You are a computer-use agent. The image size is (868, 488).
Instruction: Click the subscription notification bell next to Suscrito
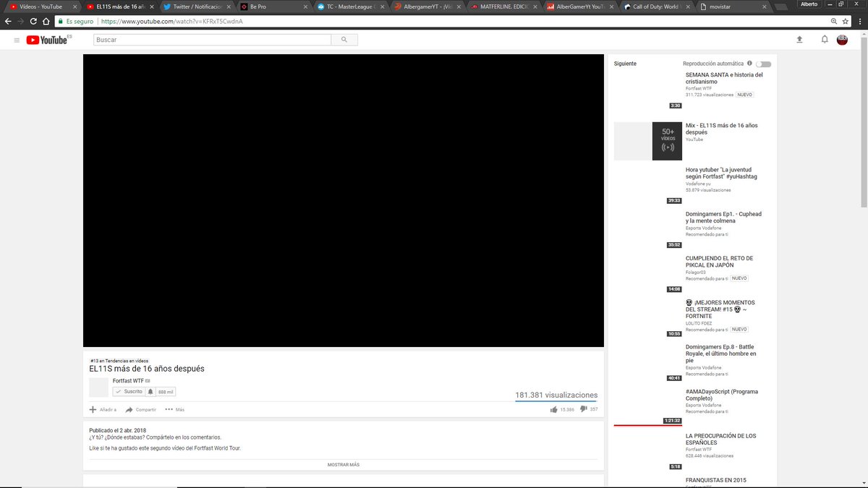[150, 391]
